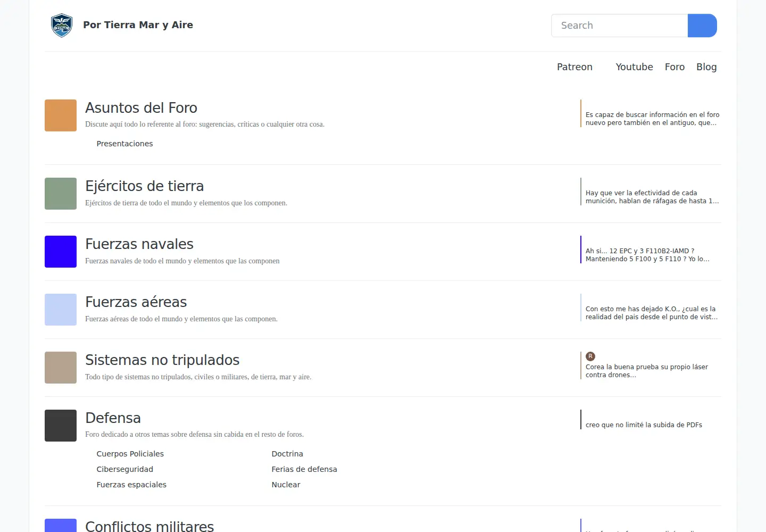Open latest post 'Con esto me has dejado K.O.'
The image size is (766, 532).
pyautogui.click(x=652, y=313)
